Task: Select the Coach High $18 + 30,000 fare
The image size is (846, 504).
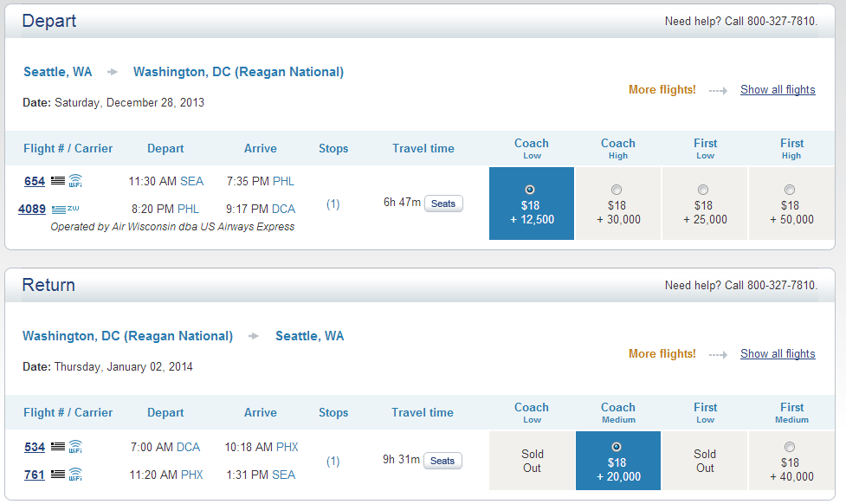Action: [x=617, y=204]
